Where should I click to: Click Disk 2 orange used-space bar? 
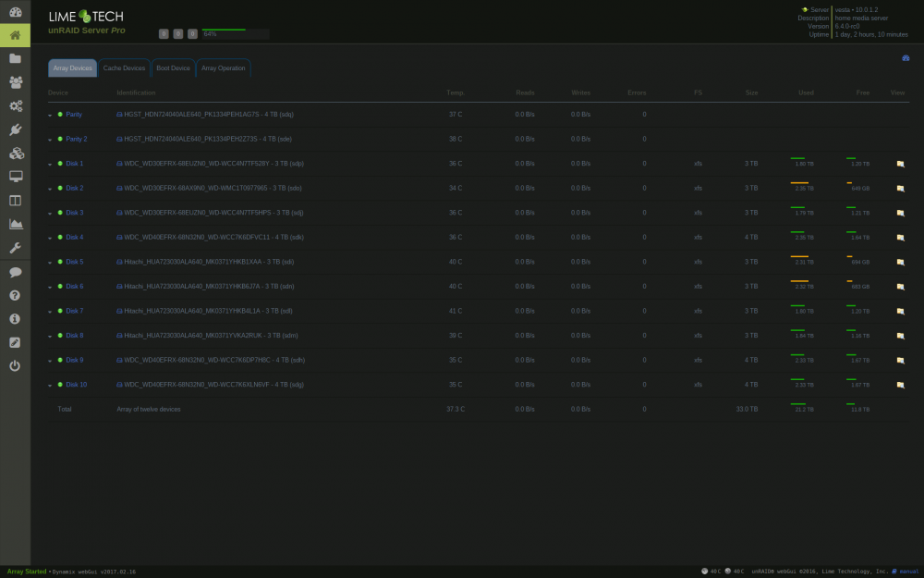click(x=799, y=183)
